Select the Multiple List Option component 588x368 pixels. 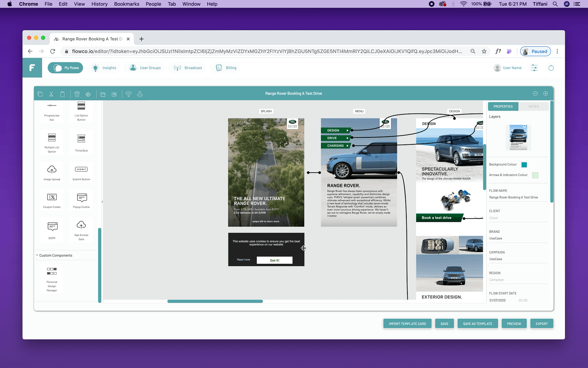(52, 143)
